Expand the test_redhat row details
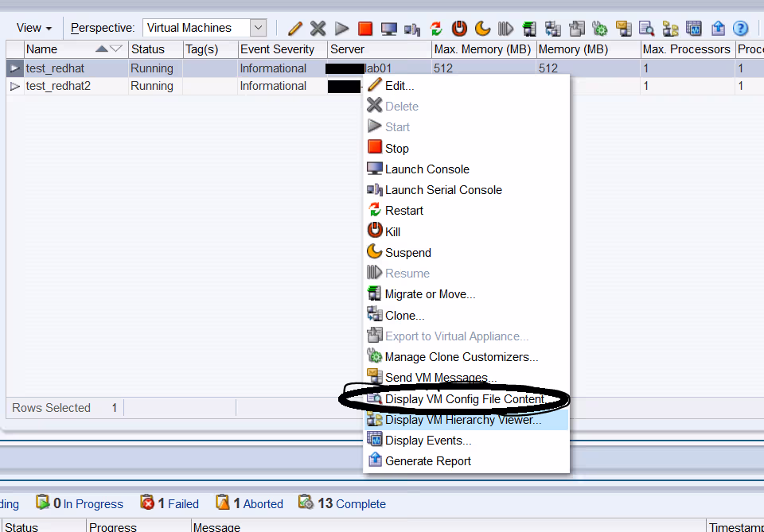The height and width of the screenshot is (532, 764). (x=14, y=68)
